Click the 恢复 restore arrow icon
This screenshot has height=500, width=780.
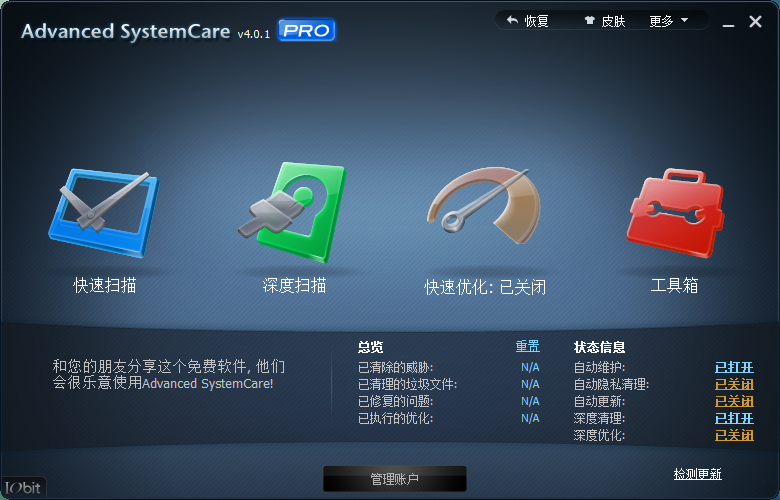513,20
